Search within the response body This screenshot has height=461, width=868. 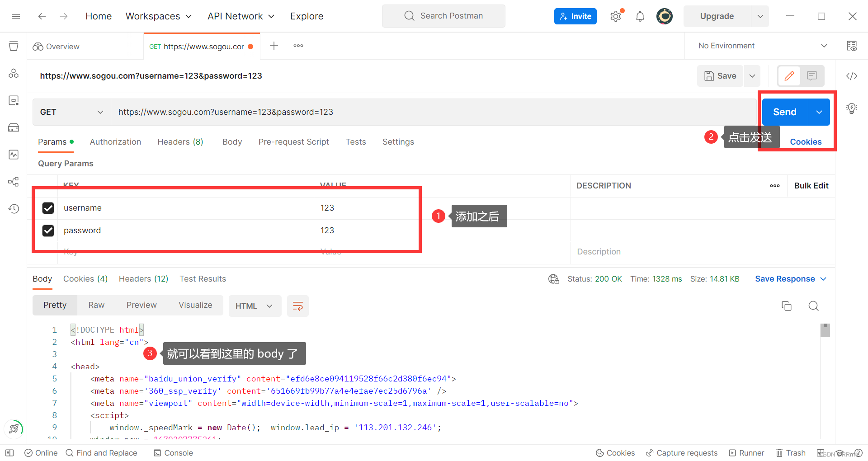point(814,306)
